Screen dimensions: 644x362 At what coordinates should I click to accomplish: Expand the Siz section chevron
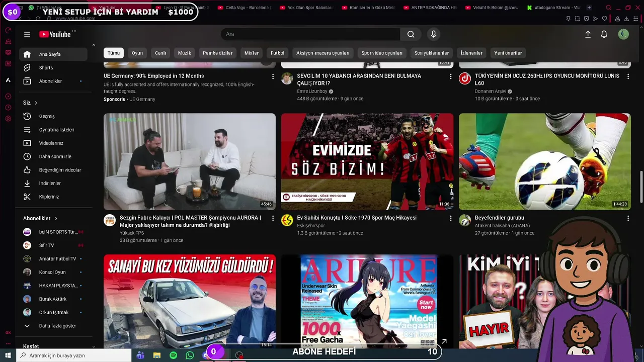36,103
